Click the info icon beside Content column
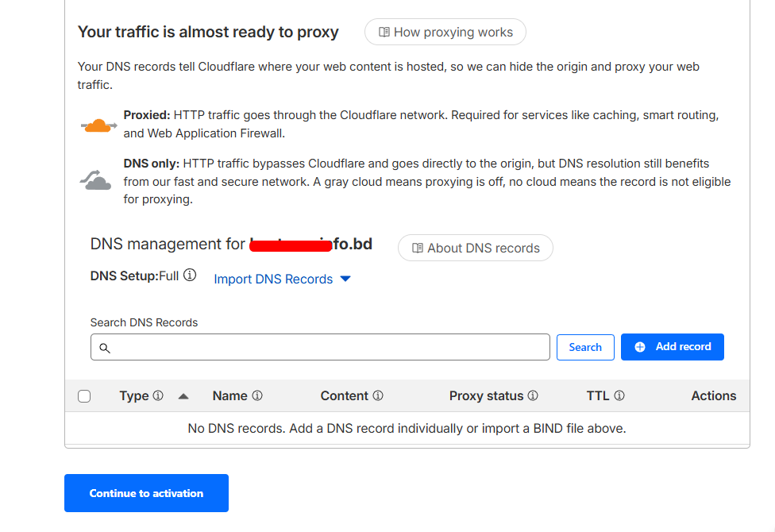Viewport: 775px width, 532px height. 378,395
